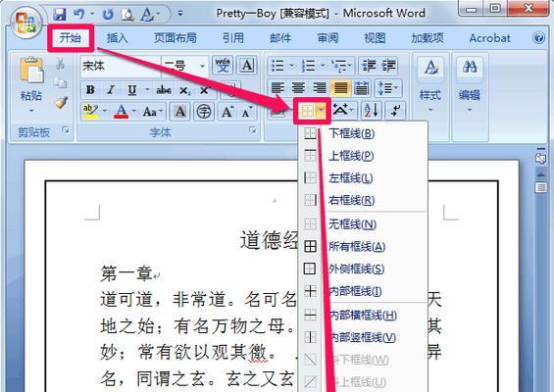The image size is (554, 392).
Task: Open the 视图 tab
Action: click(375, 38)
